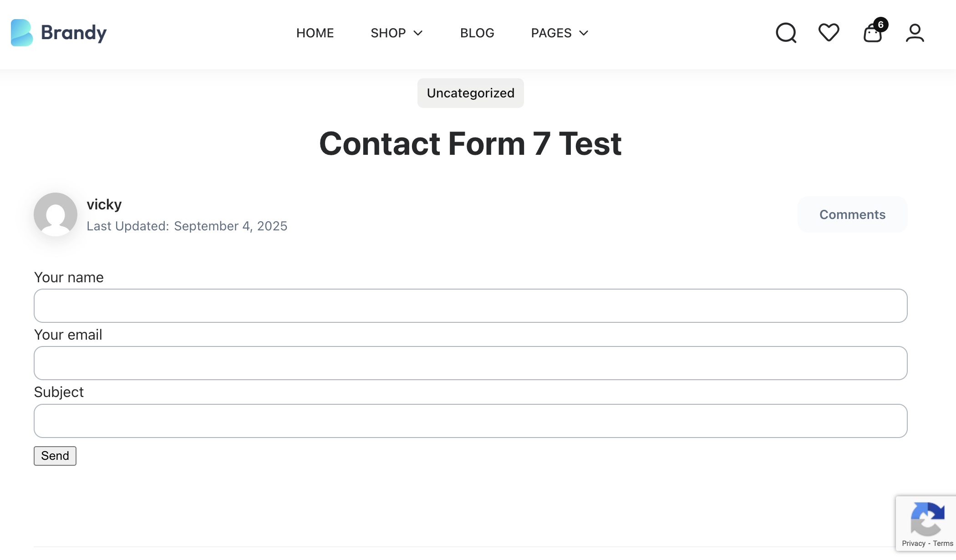The width and height of the screenshot is (956, 560).
Task: Go to the HOME menu item
Action: (x=315, y=33)
